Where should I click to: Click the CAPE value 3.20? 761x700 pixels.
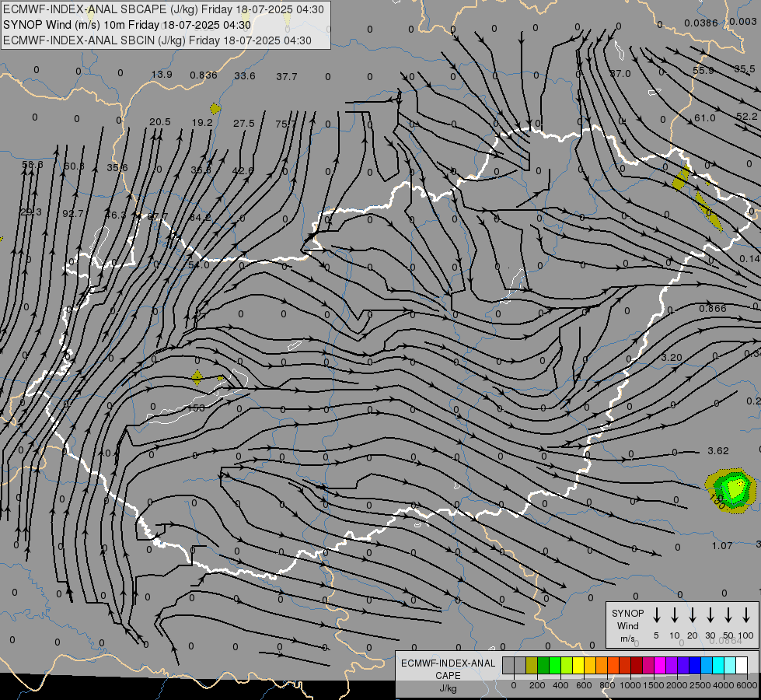coord(672,358)
